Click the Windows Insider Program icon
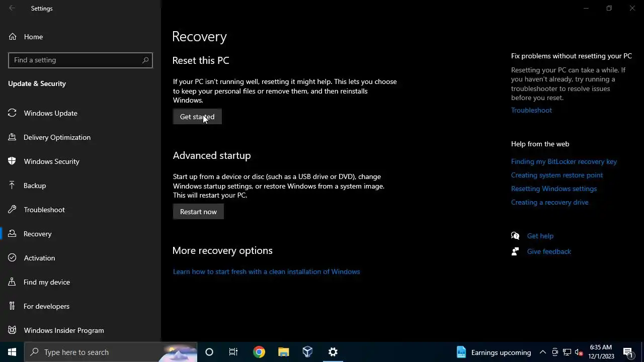Viewport: 644px width, 362px height. pos(13,330)
